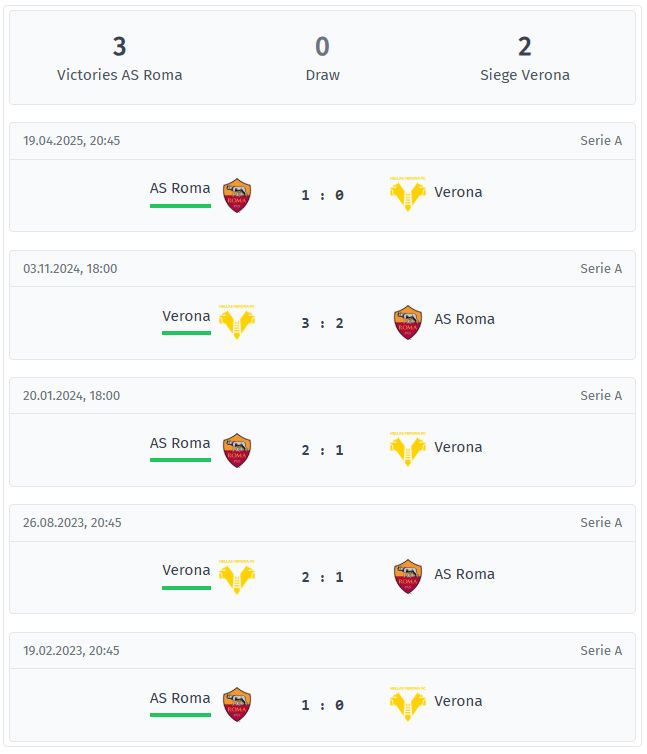Image resolution: width=647 pixels, height=754 pixels.
Task: Click the Siege Verona summary count
Action: click(x=525, y=47)
